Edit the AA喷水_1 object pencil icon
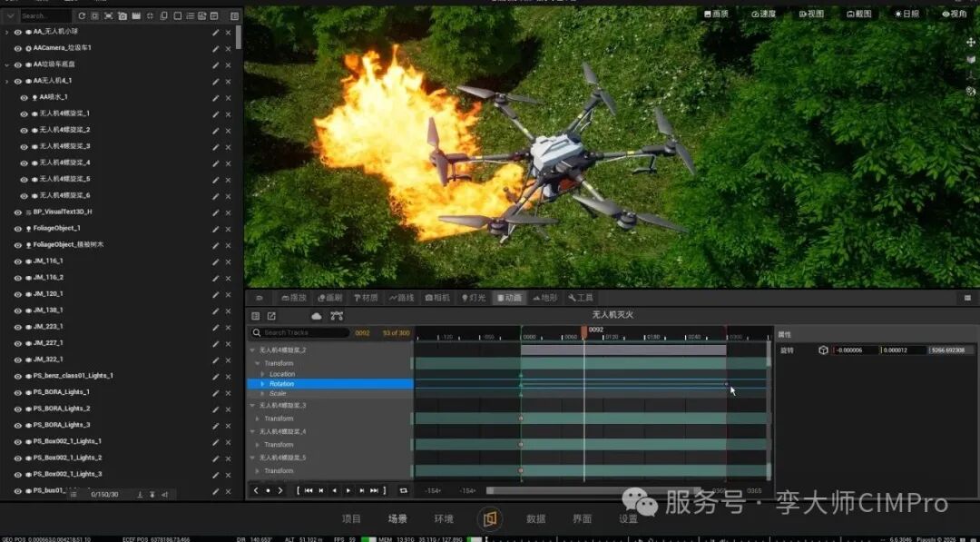This screenshot has height=542, width=980. point(216,98)
